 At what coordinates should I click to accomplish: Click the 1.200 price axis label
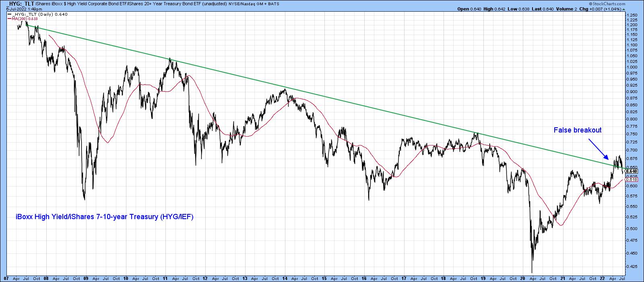[632, 25]
